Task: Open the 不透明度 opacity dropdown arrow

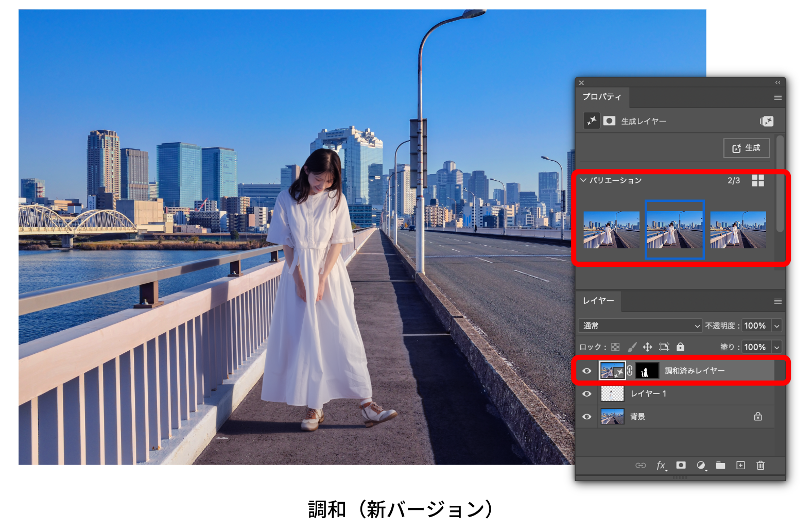Action: pyautogui.click(x=776, y=326)
